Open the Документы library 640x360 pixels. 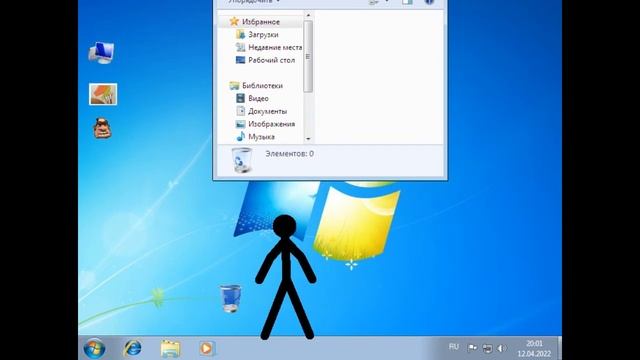[x=267, y=111]
